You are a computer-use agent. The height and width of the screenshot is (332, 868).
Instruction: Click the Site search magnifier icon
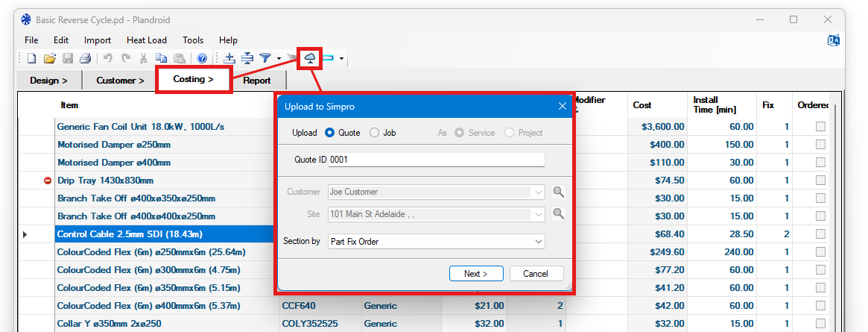pyautogui.click(x=559, y=214)
